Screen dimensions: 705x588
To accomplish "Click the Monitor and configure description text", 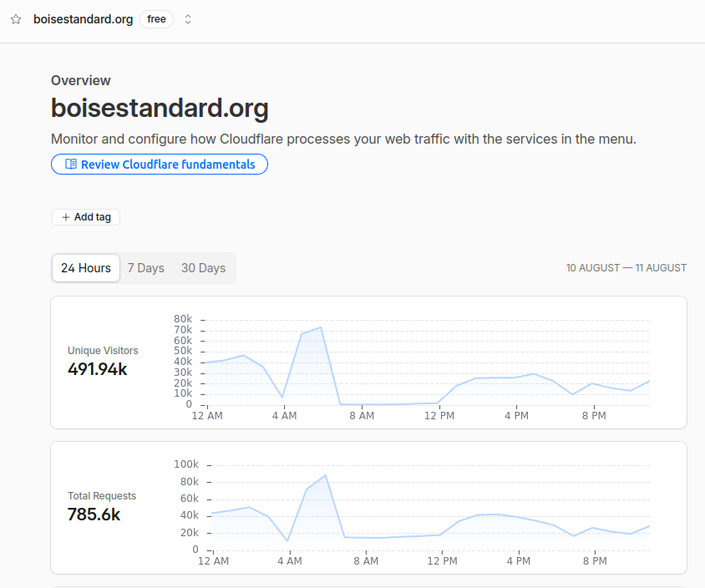I will (343, 139).
